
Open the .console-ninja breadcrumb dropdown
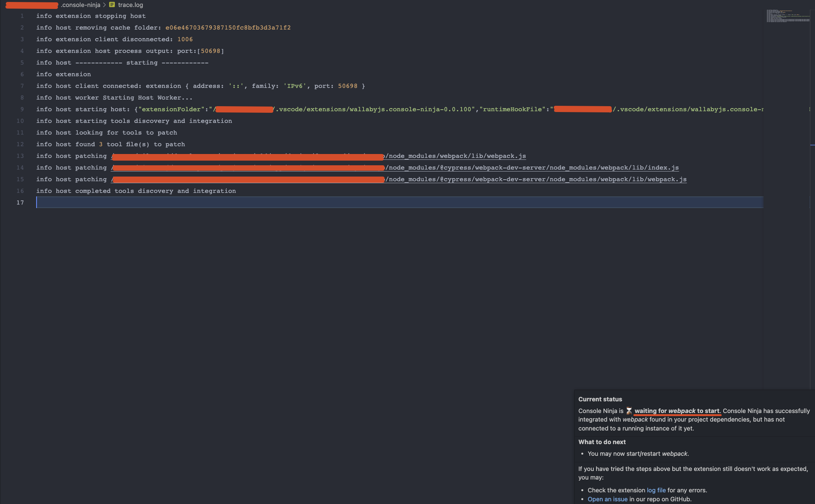80,5
